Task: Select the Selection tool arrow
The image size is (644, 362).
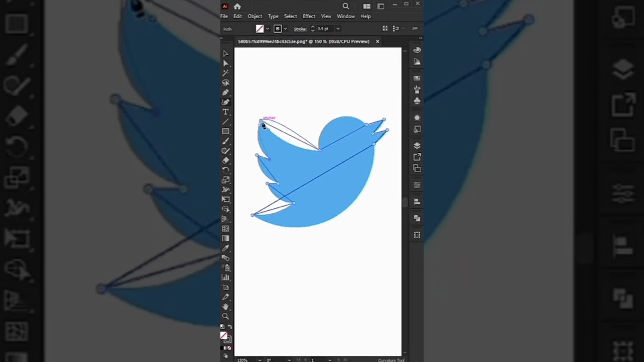Action: coord(225,53)
